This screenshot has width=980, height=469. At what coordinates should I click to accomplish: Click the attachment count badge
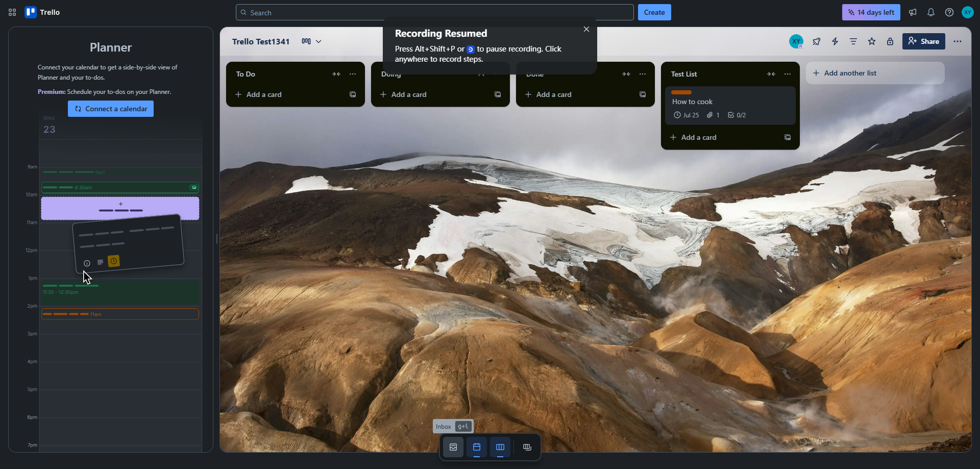(x=713, y=115)
